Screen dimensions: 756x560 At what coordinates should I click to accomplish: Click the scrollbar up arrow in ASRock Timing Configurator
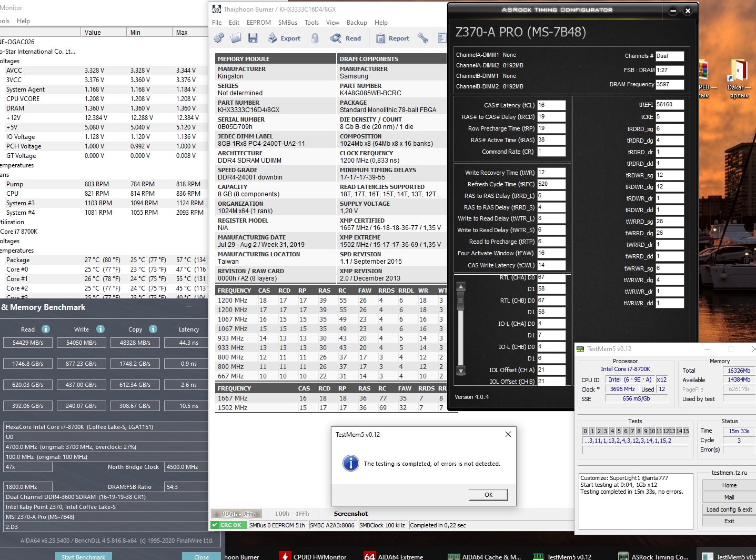(x=461, y=287)
